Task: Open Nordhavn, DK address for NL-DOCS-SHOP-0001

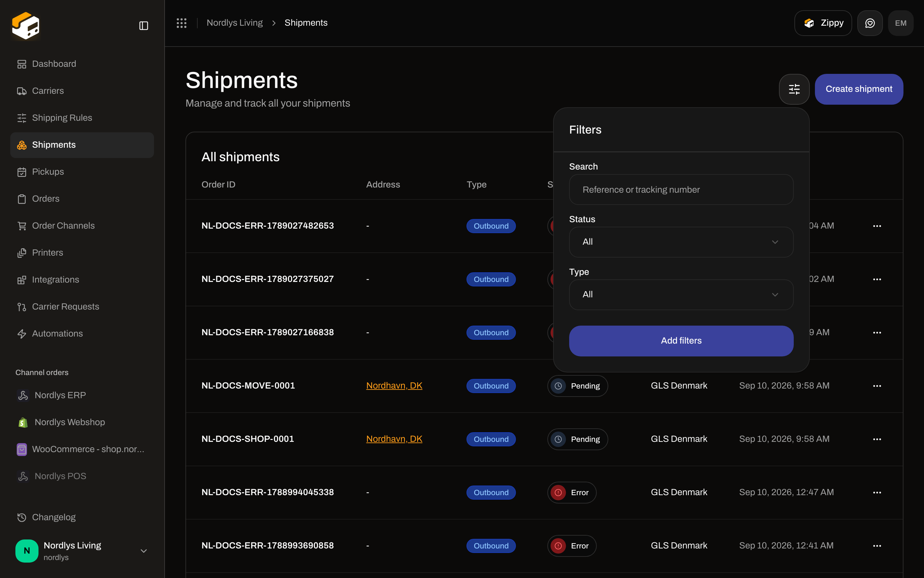Action: coord(394,439)
